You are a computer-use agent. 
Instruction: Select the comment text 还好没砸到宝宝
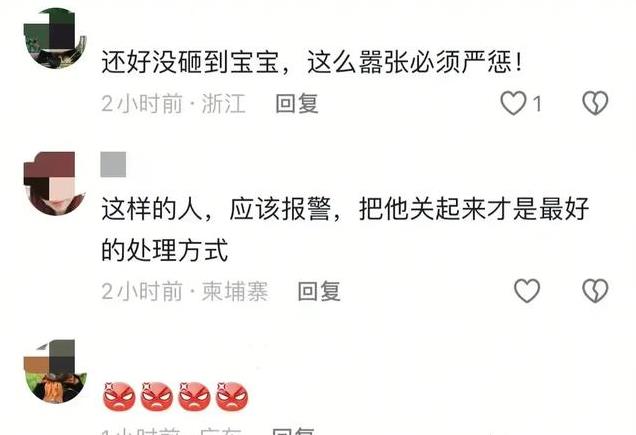[x=190, y=62]
